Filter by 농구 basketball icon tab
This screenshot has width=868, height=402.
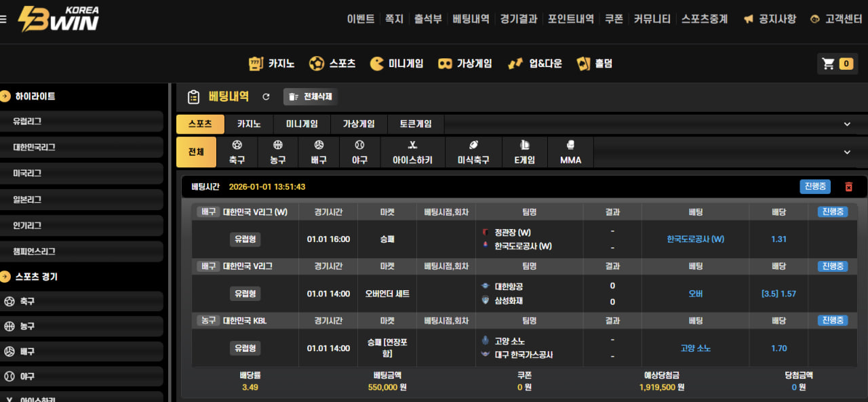[277, 153]
